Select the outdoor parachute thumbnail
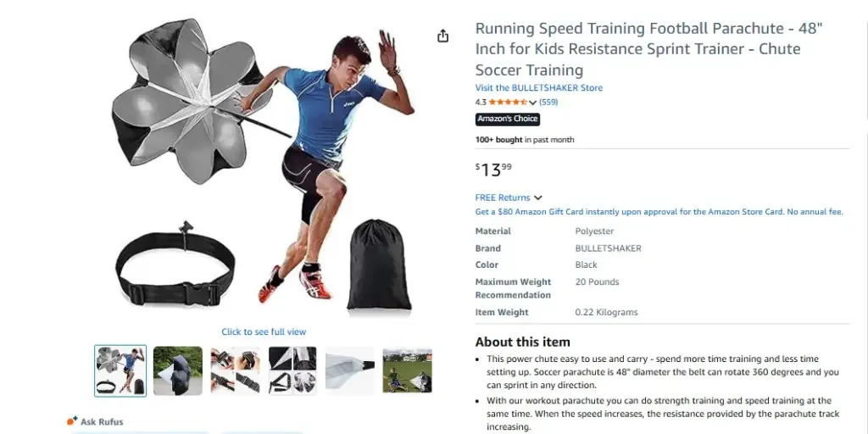This screenshot has width=868, height=434. (x=178, y=370)
